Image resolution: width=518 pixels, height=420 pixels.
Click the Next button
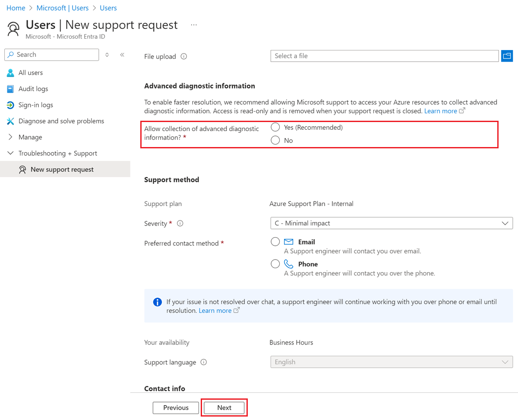pos(224,407)
